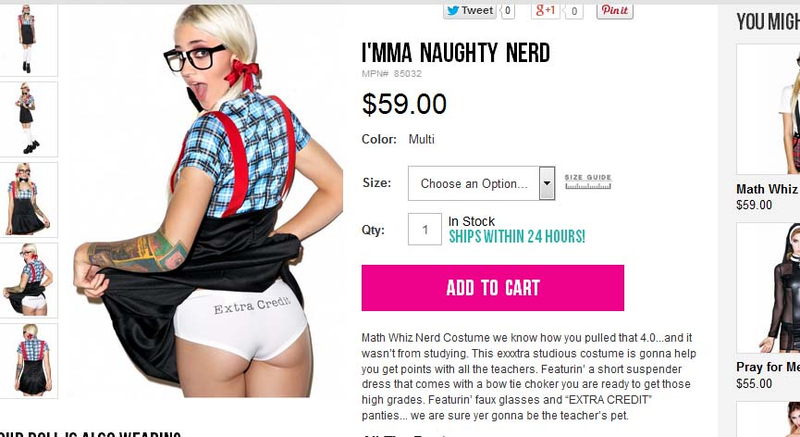
Task: Add the costume to cart
Action: 492,288
